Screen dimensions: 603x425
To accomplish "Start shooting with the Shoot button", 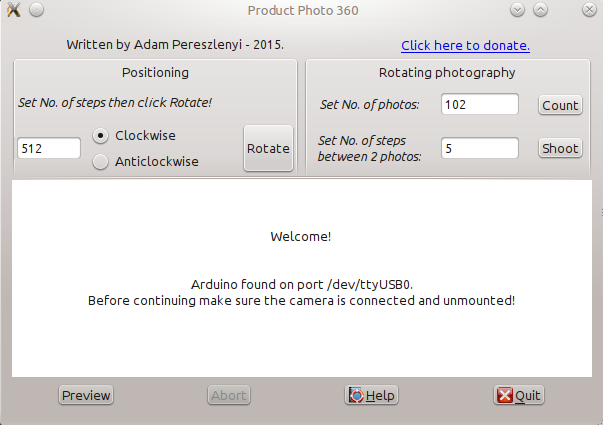I will pos(560,148).
